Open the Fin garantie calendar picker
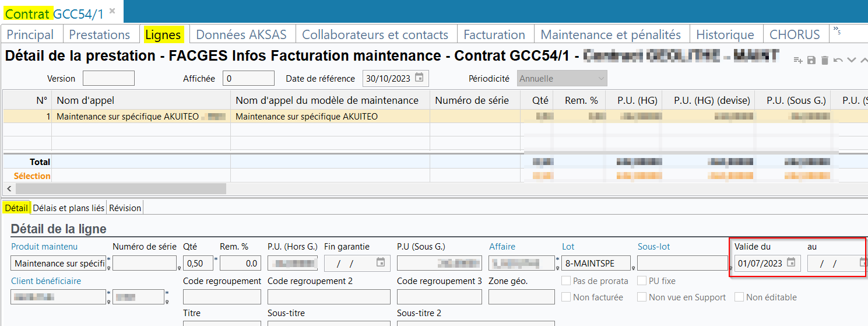Viewport: 868px width, 326px height. [x=381, y=263]
